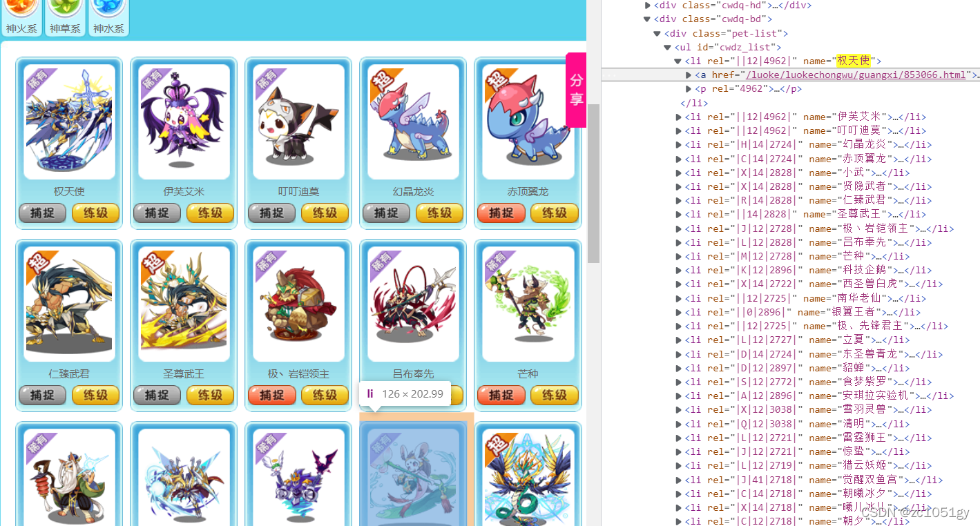Viewport: 980px width, 526px height.
Task: Click the webpage vertical scrollbar thumb
Action: 593,183
